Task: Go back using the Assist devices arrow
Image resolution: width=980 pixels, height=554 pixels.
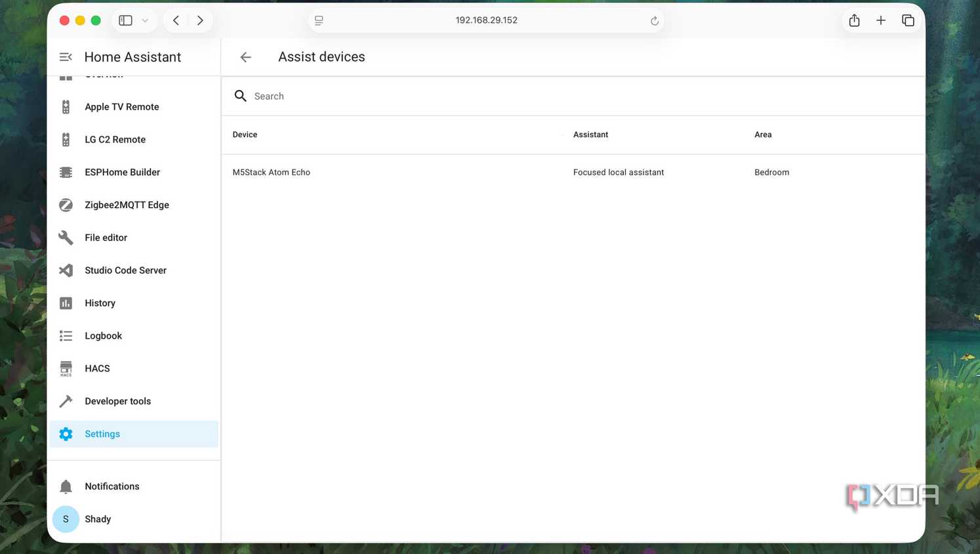Action: [245, 57]
